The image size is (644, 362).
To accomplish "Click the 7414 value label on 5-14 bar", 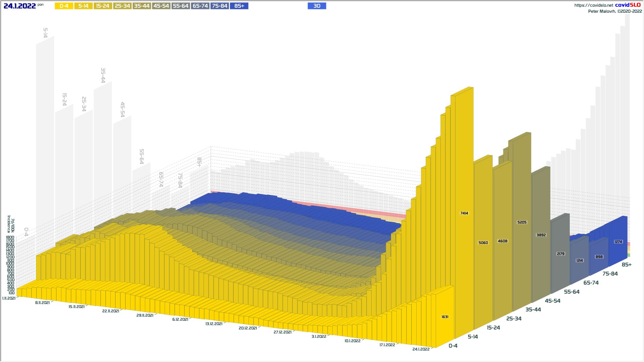I will pos(464,213).
